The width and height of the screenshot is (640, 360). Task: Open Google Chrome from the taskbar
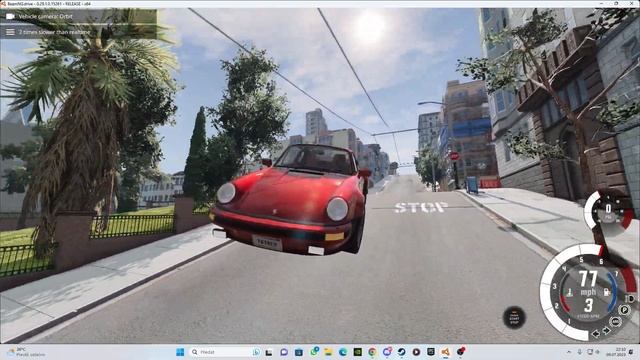tap(372, 352)
